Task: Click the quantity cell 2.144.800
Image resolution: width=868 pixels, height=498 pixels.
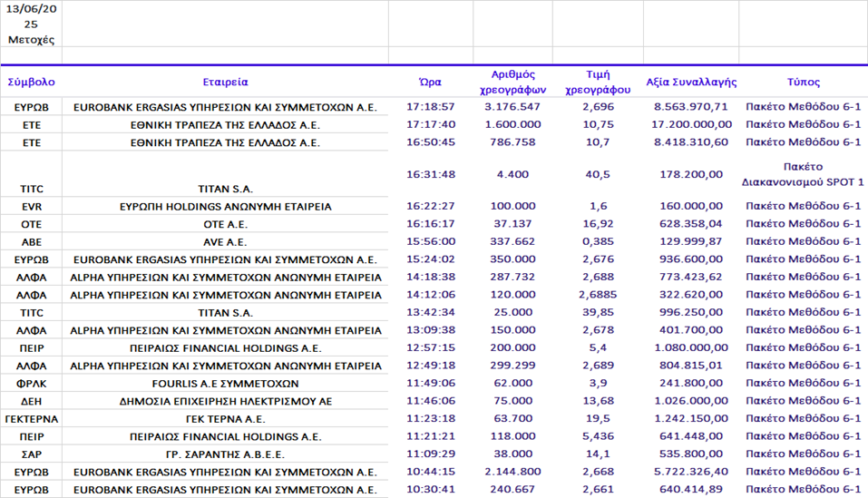Action: pos(513,472)
